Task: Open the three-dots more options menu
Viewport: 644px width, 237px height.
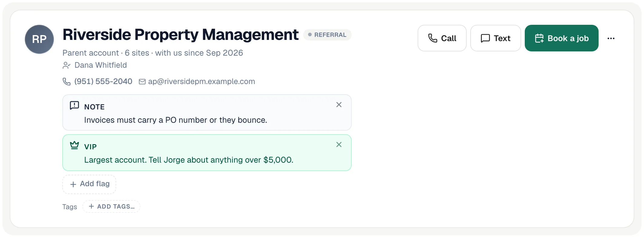Action: pos(611,38)
